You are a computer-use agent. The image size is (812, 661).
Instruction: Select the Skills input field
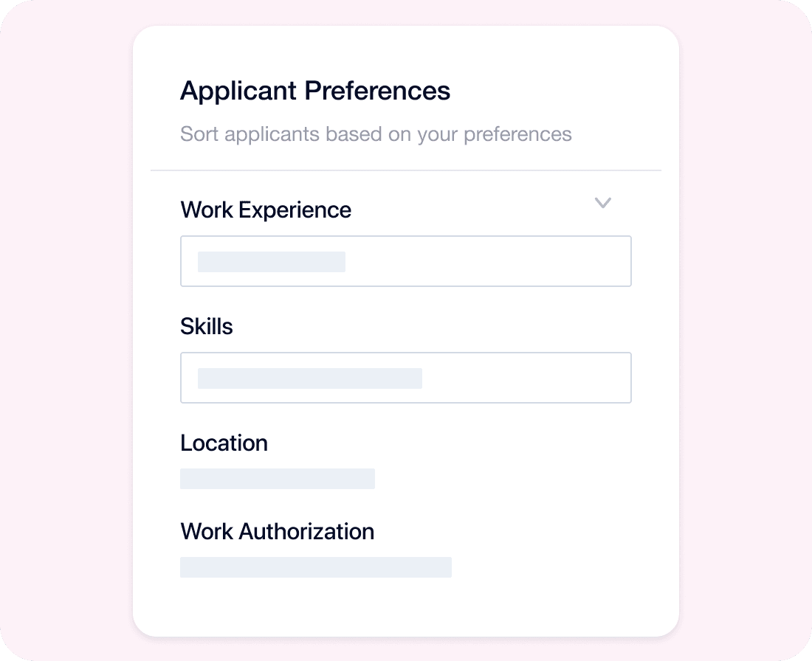click(406, 378)
